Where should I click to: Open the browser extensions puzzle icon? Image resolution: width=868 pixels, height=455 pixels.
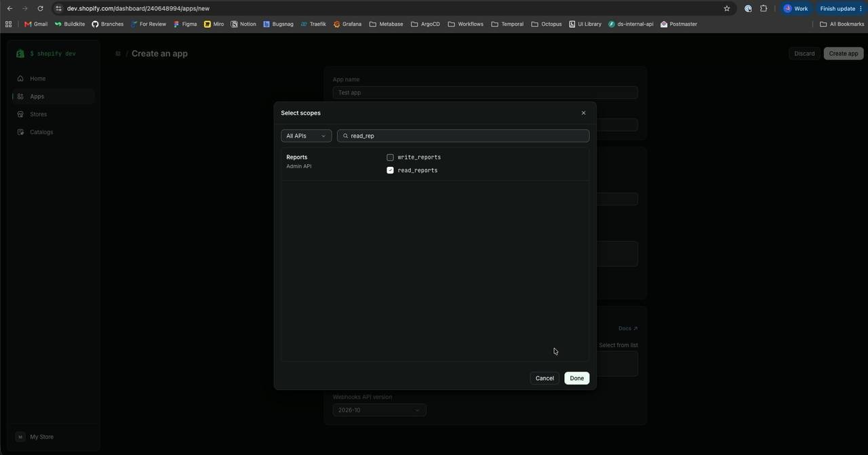(764, 9)
